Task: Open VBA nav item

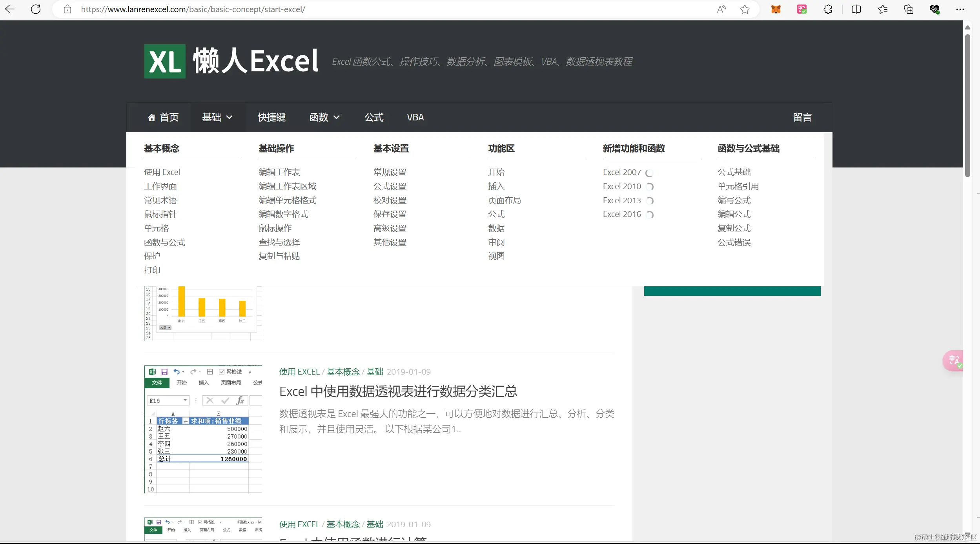Action: pyautogui.click(x=415, y=117)
